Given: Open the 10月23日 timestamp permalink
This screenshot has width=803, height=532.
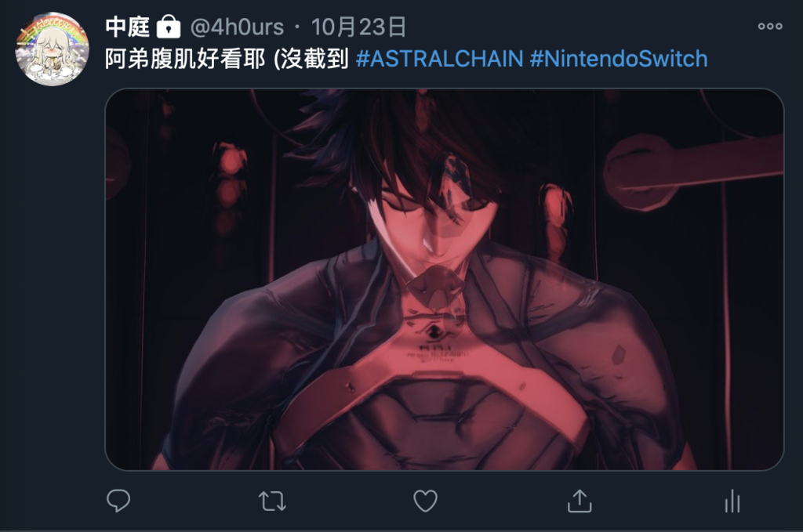Looking at the screenshot, I should pyautogui.click(x=358, y=27).
